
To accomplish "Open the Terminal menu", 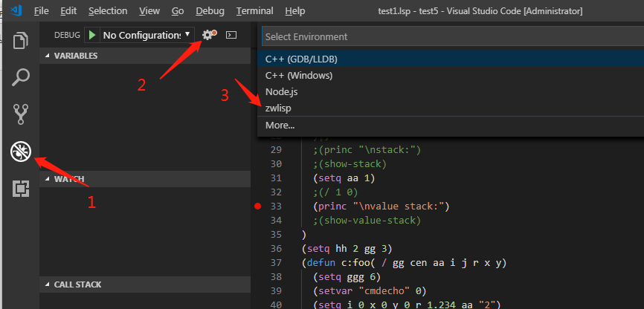I will [254, 10].
